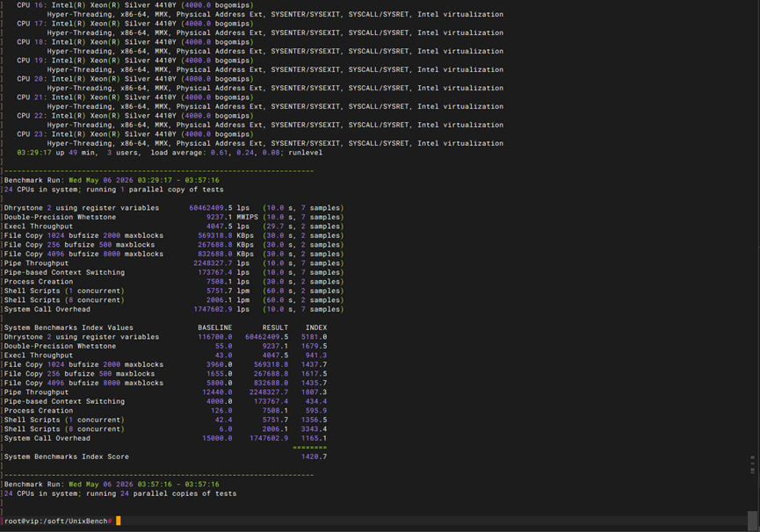Click the Whetstone result '9237.1 MWIPS'
Image resolution: width=760 pixels, height=532 pixels.
(x=232, y=217)
